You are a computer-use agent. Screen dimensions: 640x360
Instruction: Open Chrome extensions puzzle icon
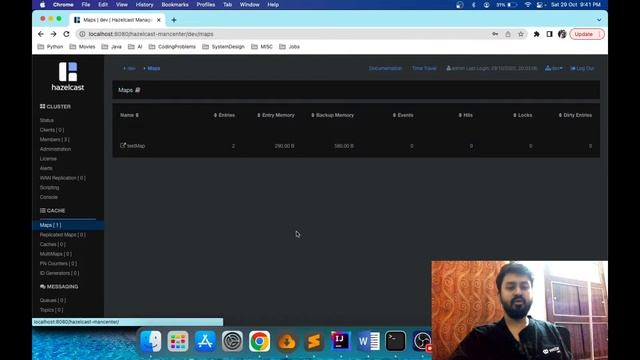[536, 34]
